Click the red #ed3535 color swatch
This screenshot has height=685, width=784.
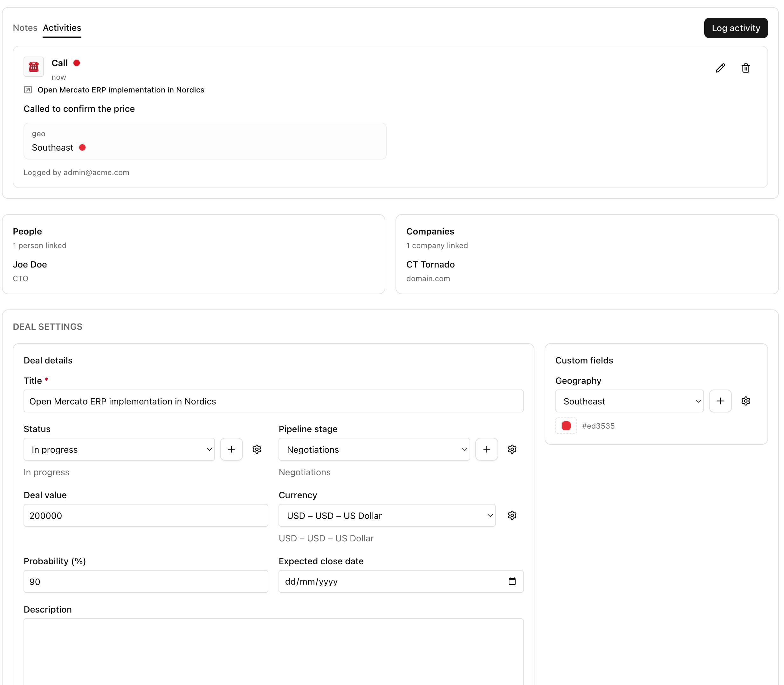pyautogui.click(x=566, y=426)
